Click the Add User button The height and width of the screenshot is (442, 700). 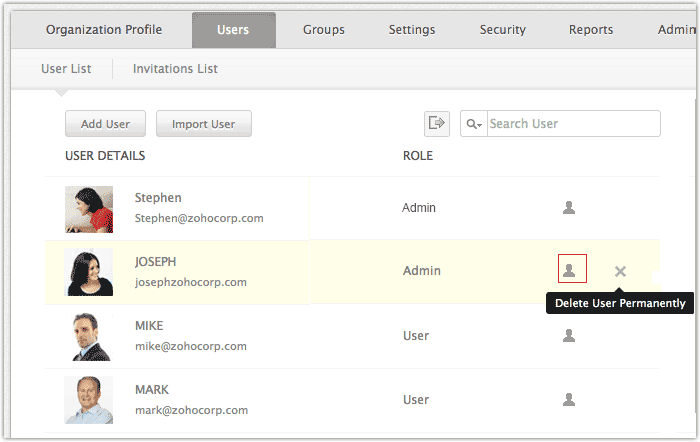click(x=105, y=124)
